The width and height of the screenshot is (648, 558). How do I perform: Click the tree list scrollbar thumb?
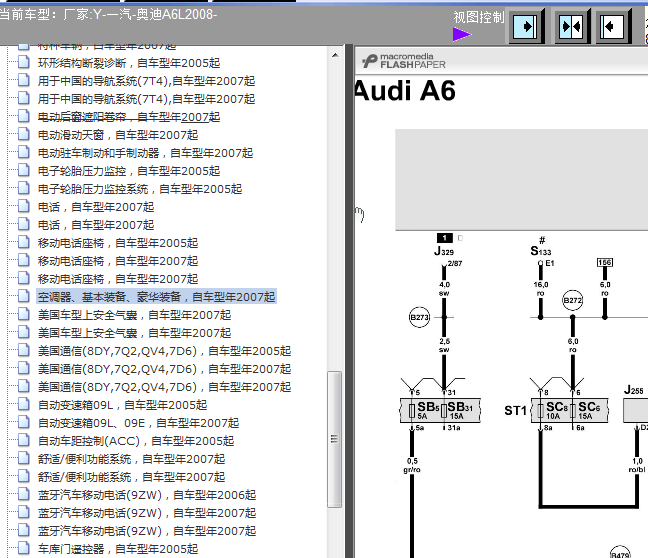335,439
